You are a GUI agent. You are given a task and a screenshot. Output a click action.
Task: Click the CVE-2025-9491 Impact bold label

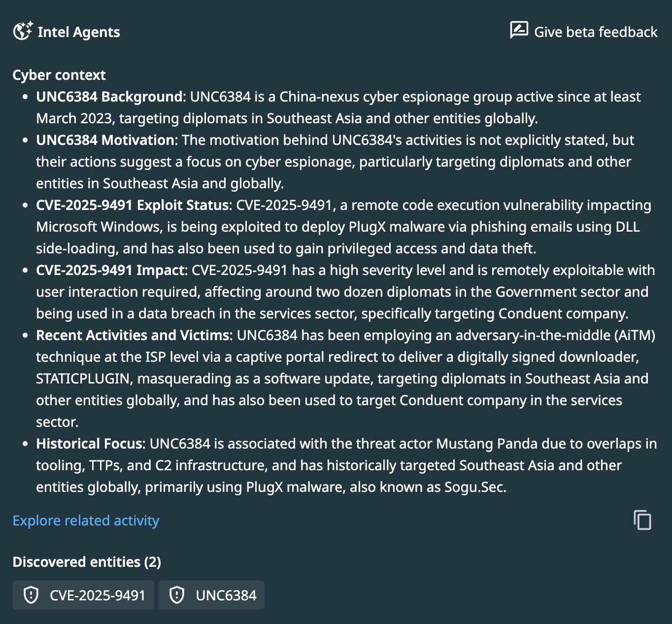(x=110, y=270)
